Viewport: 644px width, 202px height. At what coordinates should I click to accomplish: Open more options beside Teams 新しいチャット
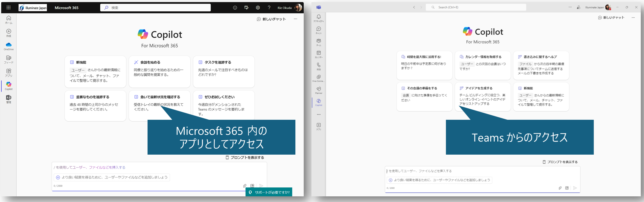(633, 18)
